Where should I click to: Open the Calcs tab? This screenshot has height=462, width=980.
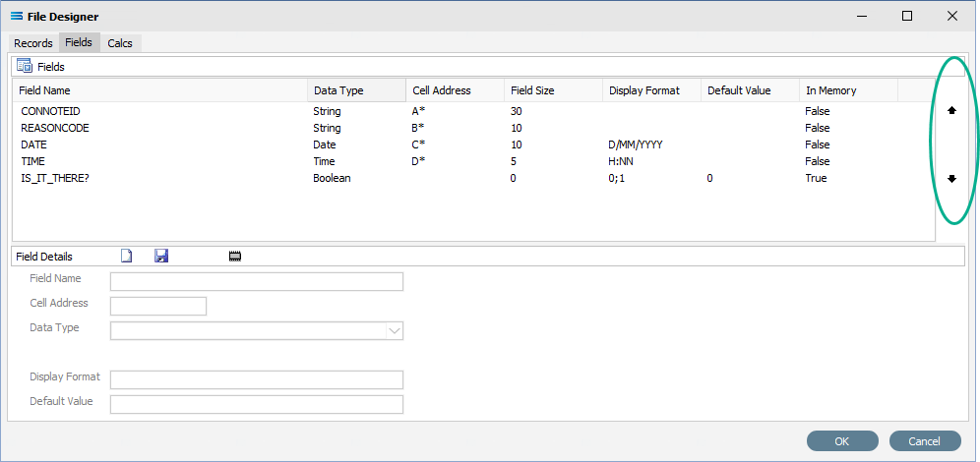pos(120,43)
